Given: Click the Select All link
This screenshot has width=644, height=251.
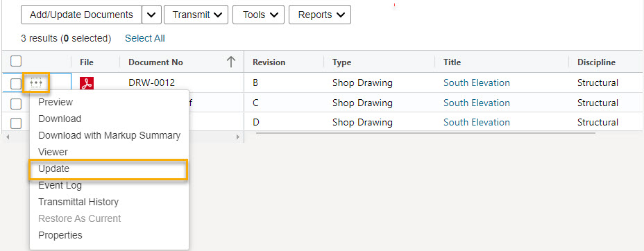Looking at the screenshot, I should click(145, 38).
